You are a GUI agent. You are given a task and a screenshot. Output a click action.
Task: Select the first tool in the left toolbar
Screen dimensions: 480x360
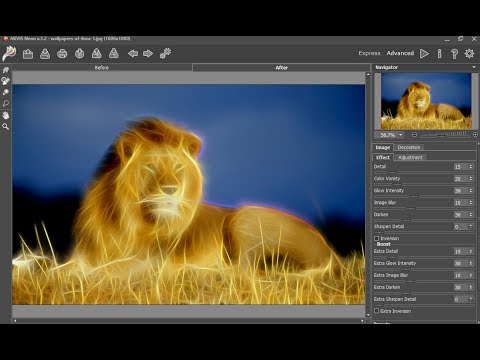(x=6, y=70)
